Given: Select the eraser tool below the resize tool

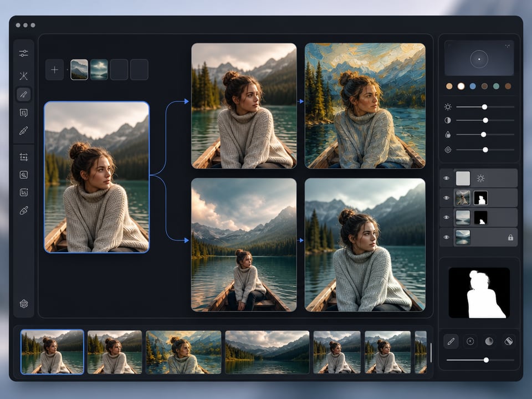Looking at the screenshot, I should pyautogui.click(x=23, y=211).
